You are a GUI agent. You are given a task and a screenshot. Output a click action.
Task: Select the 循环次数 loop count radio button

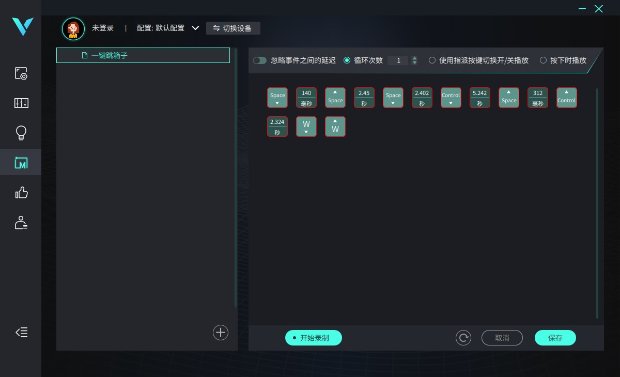coord(347,61)
